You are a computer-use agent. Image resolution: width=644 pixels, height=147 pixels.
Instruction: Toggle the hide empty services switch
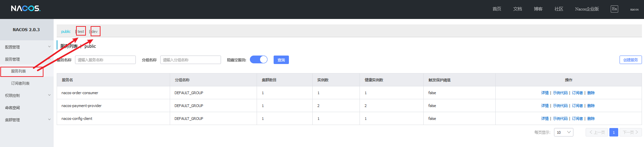point(259,60)
